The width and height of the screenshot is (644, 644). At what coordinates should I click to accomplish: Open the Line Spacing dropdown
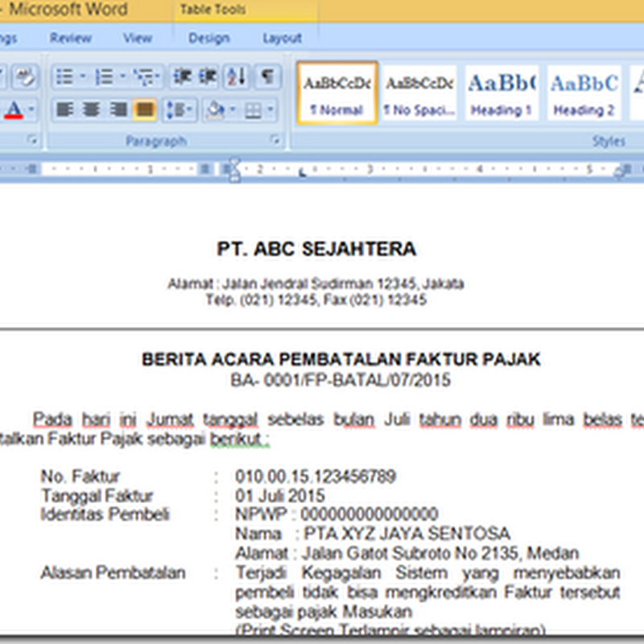point(178,108)
